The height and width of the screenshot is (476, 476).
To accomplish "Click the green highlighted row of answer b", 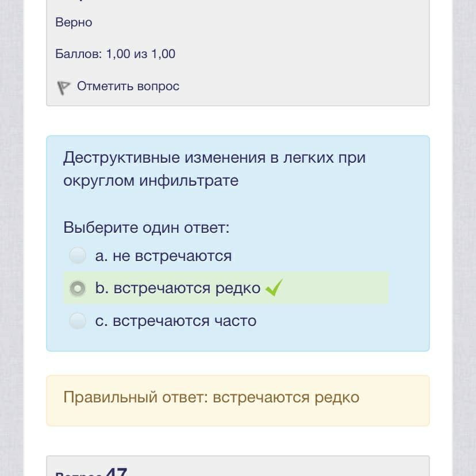I will (333, 288).
